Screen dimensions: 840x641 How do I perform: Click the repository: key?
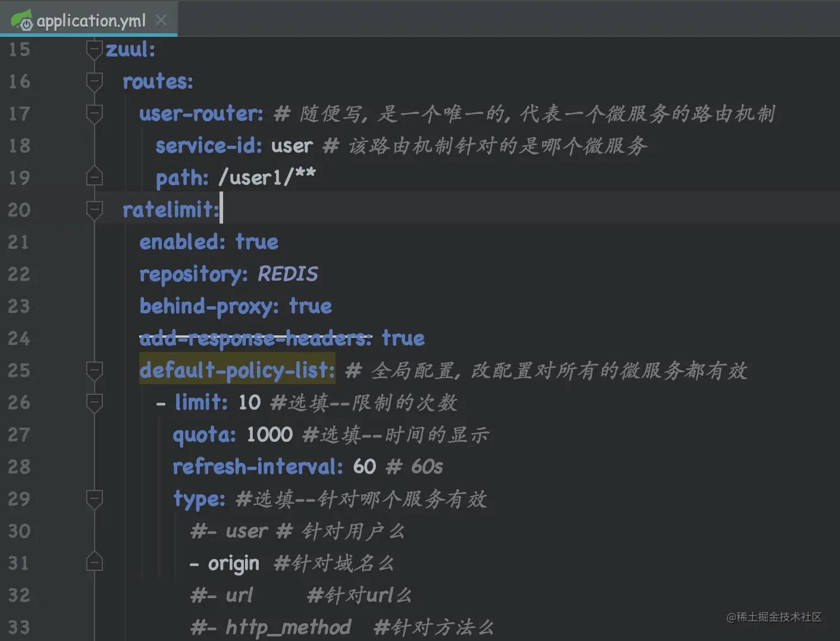(x=193, y=275)
